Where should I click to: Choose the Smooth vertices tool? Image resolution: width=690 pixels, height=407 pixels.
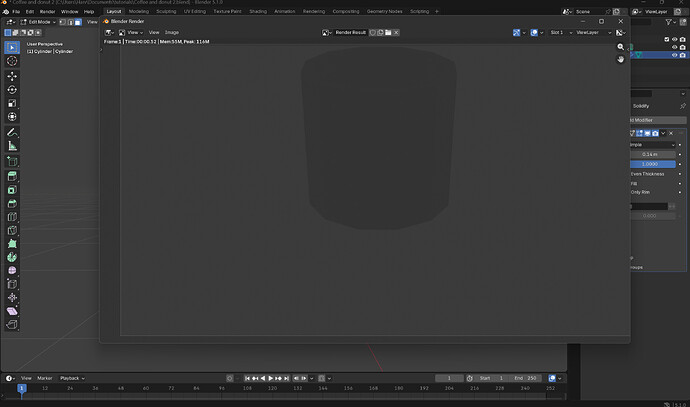click(x=12, y=270)
